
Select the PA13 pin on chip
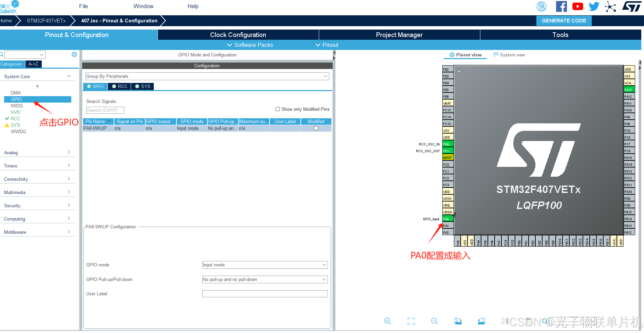[629, 90]
